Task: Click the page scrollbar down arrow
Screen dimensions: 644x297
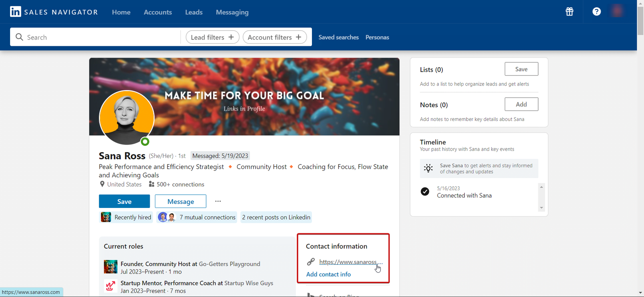Action: click(640, 293)
